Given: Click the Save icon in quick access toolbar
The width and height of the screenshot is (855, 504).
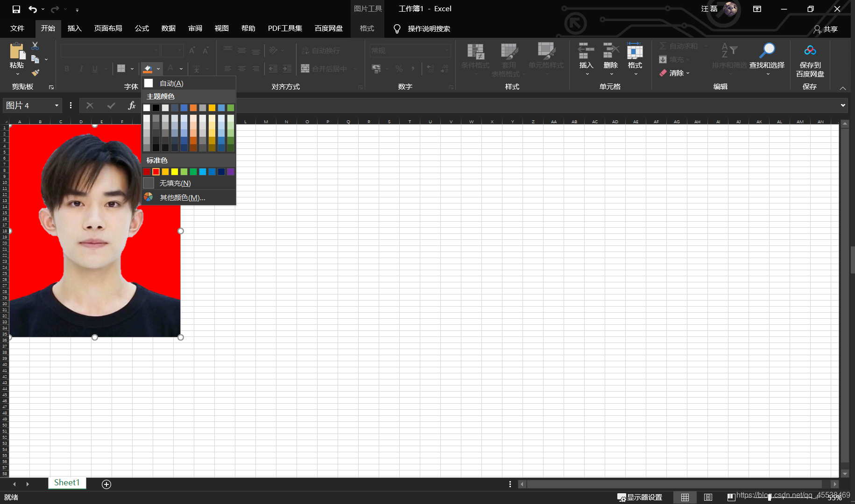Looking at the screenshot, I should click(16, 9).
